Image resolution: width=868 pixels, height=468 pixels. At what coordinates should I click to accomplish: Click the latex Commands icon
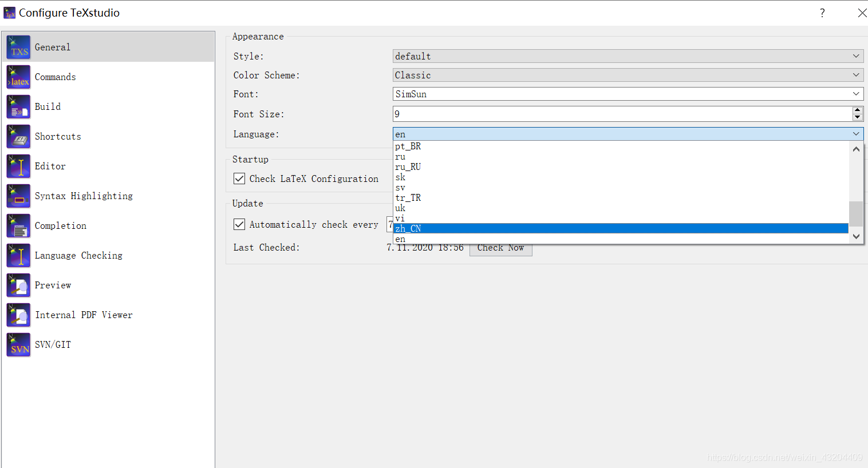pos(18,77)
